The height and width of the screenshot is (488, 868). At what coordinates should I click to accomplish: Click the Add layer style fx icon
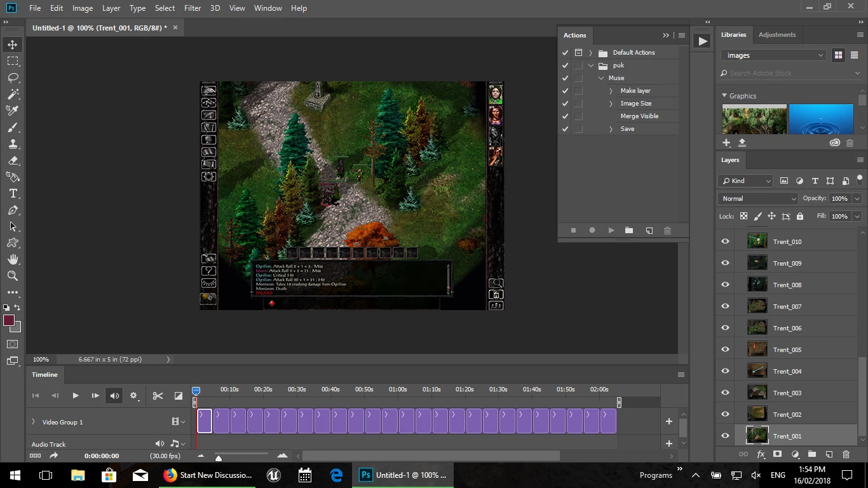click(x=761, y=454)
